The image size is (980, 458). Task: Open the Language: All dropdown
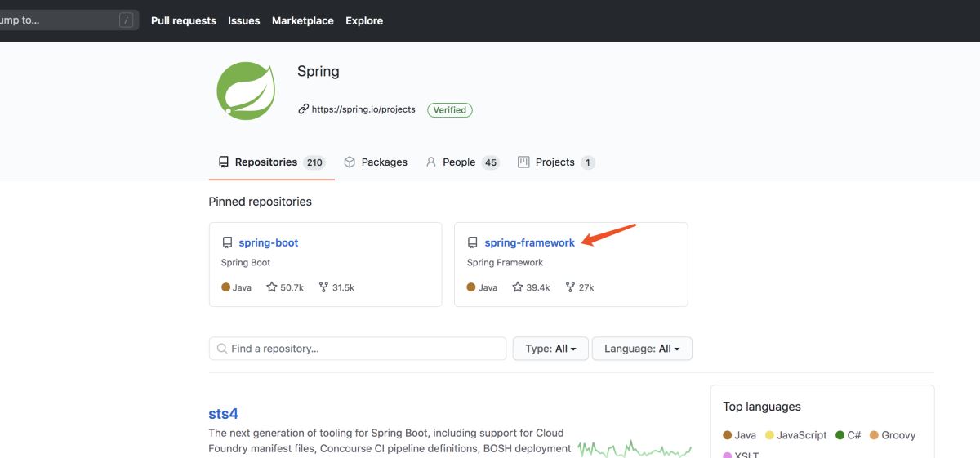pos(641,349)
